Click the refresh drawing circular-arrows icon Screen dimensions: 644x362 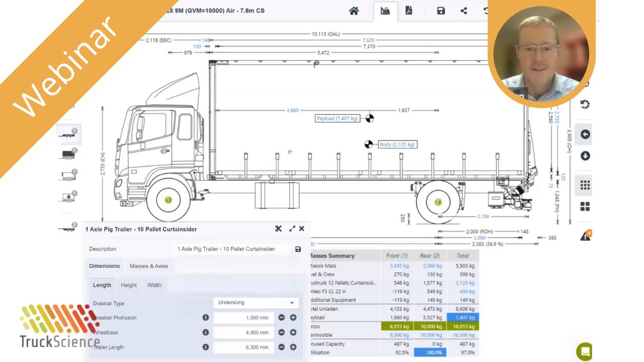(x=585, y=104)
